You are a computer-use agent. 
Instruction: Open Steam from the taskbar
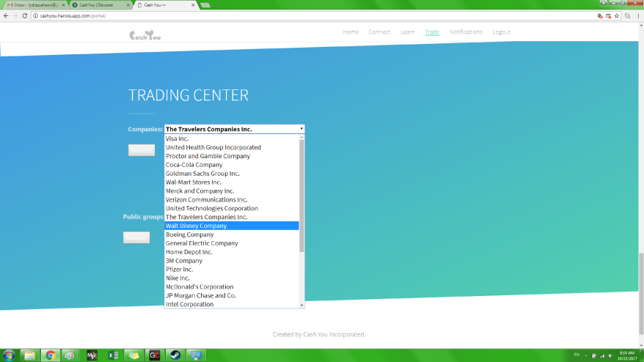[175, 355]
